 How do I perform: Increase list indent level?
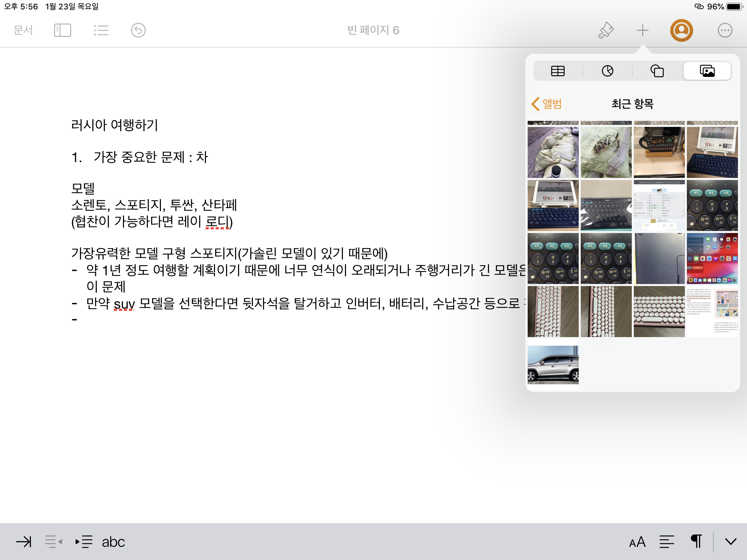pyautogui.click(x=83, y=542)
